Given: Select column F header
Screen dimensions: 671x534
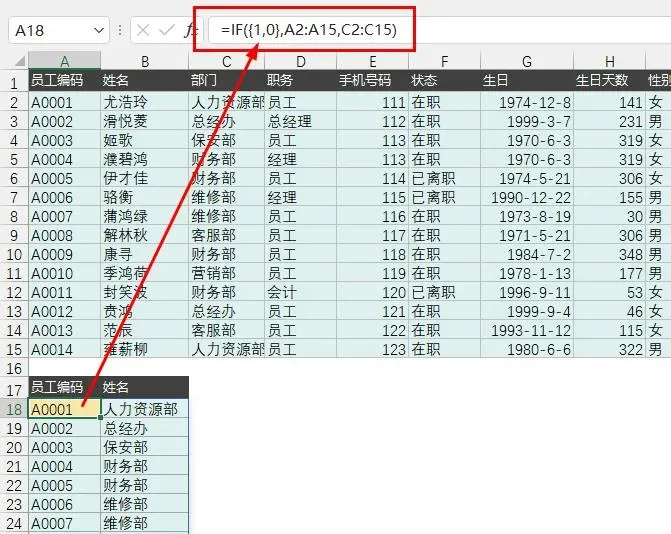Looking at the screenshot, I should pos(444,61).
